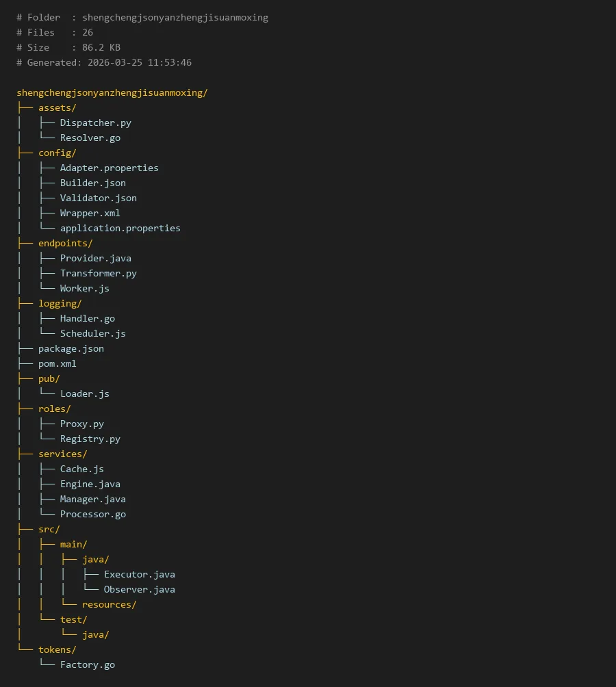Select the Transformer.py file
The width and height of the screenshot is (616, 687).
pos(98,274)
